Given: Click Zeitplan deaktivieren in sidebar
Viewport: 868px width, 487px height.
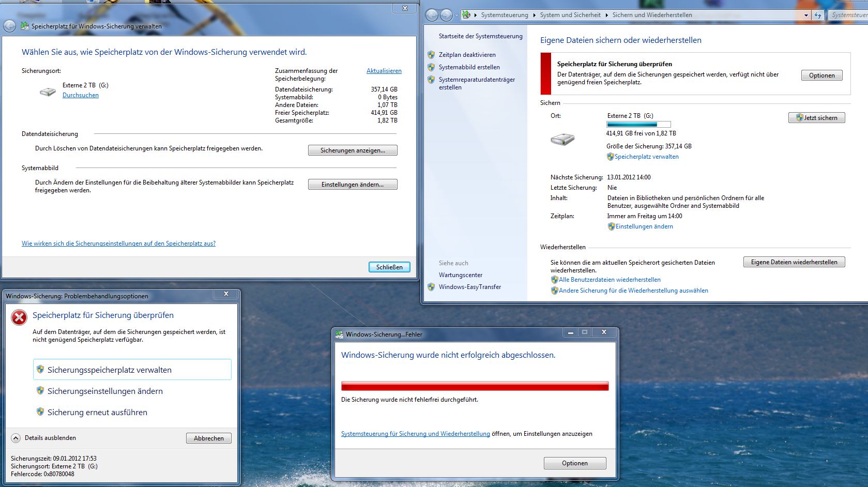Looking at the screenshot, I should pos(467,55).
